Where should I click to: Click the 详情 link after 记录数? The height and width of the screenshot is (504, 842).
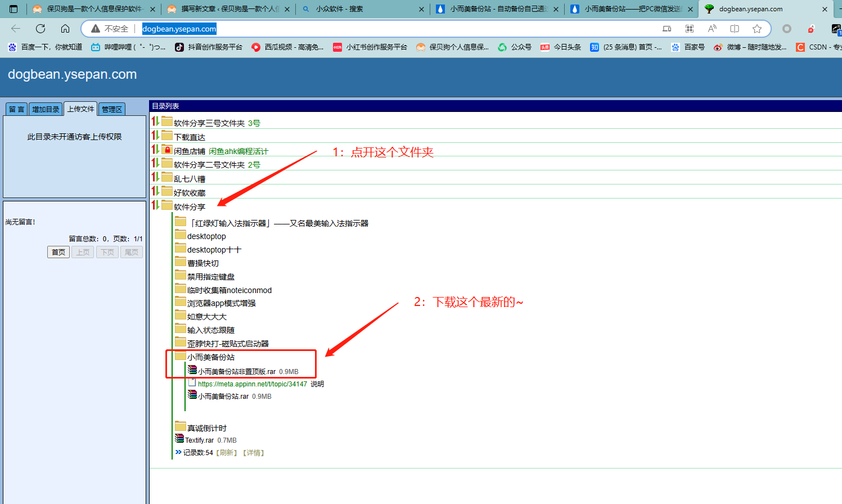[254, 453]
